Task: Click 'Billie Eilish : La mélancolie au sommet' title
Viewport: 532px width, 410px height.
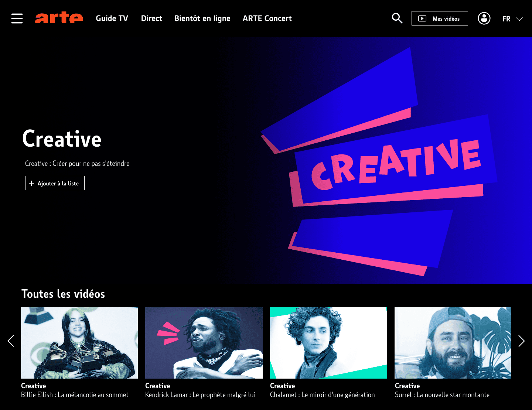Action: click(x=75, y=395)
